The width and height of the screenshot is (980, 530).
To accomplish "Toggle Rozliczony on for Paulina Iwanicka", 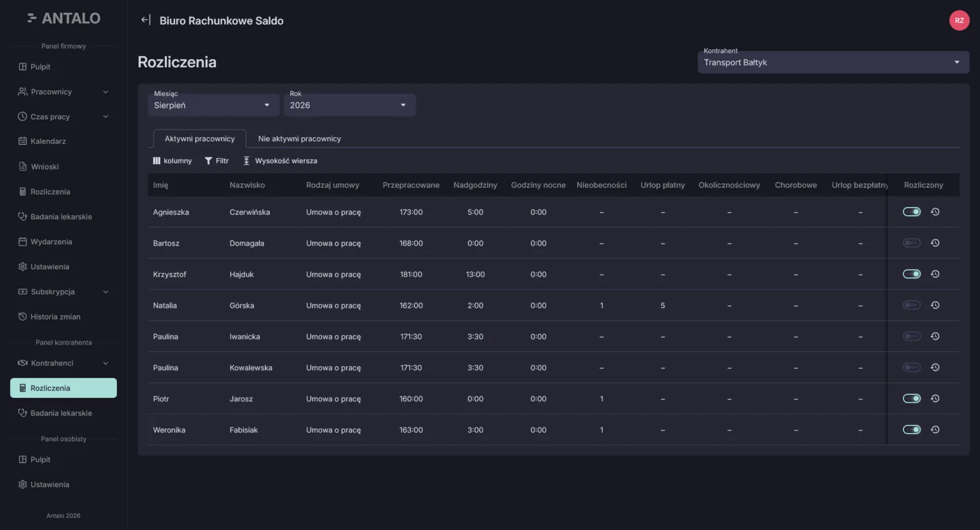I will tap(911, 337).
